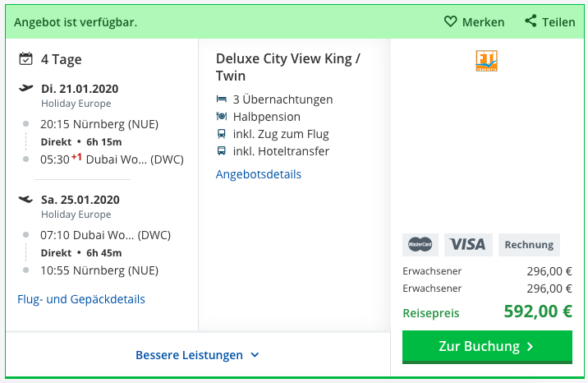Click the FTI tour operator logo

pyautogui.click(x=487, y=61)
